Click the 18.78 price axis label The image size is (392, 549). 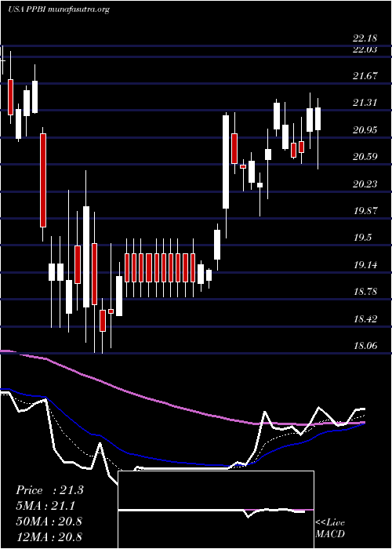pyautogui.click(x=365, y=292)
